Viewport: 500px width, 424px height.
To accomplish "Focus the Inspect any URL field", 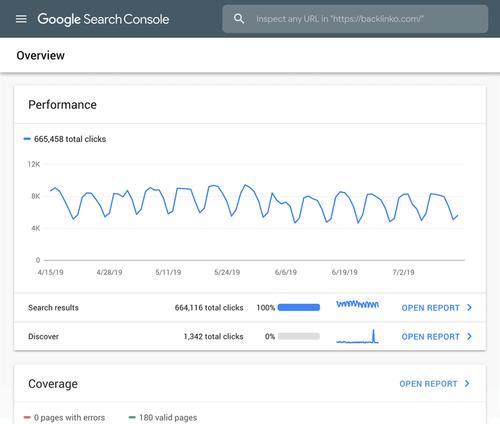I will (355, 19).
